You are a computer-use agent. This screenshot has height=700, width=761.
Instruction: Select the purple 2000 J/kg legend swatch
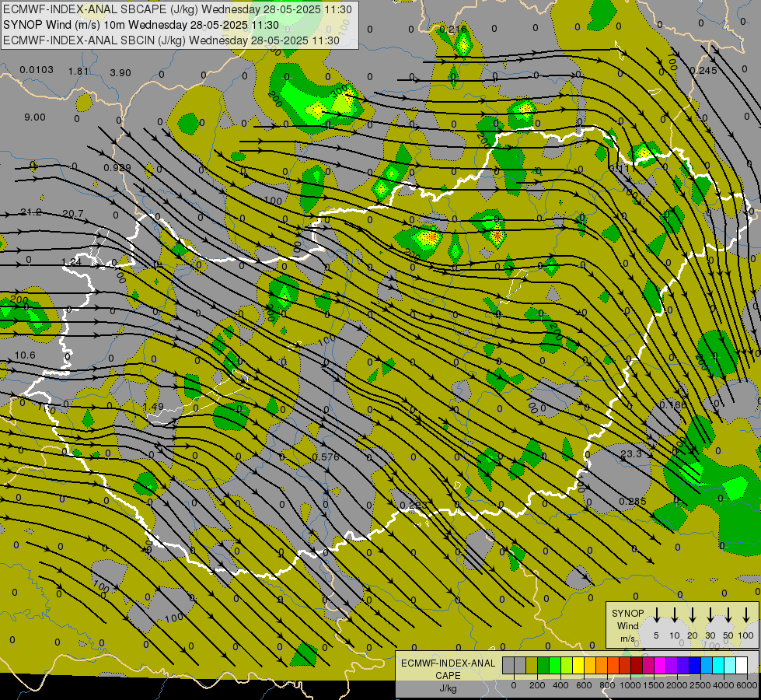[672, 666]
